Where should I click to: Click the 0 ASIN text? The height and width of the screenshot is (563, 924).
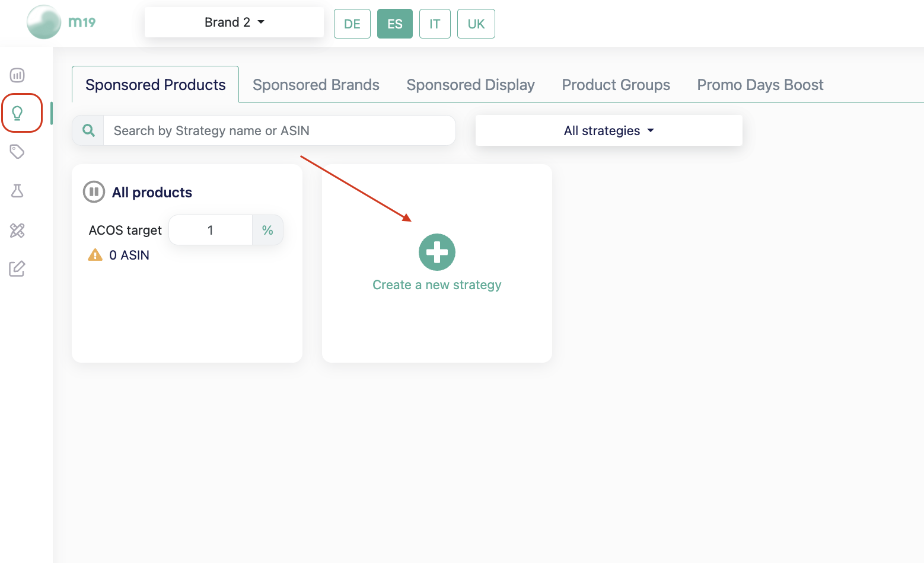129,255
